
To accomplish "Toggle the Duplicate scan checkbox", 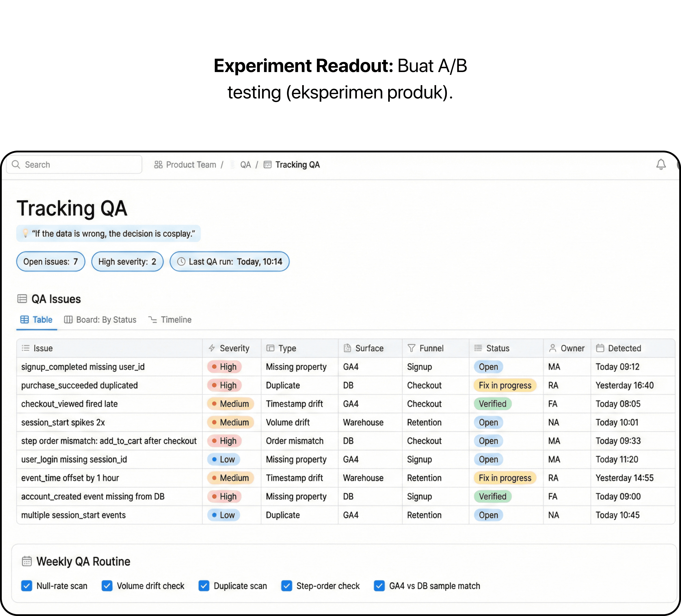I will tap(204, 586).
